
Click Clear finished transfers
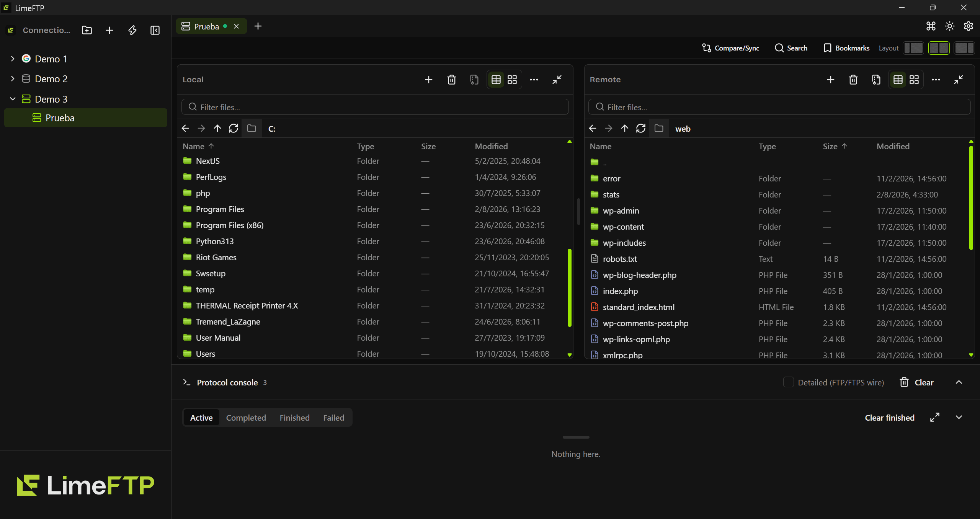click(890, 418)
